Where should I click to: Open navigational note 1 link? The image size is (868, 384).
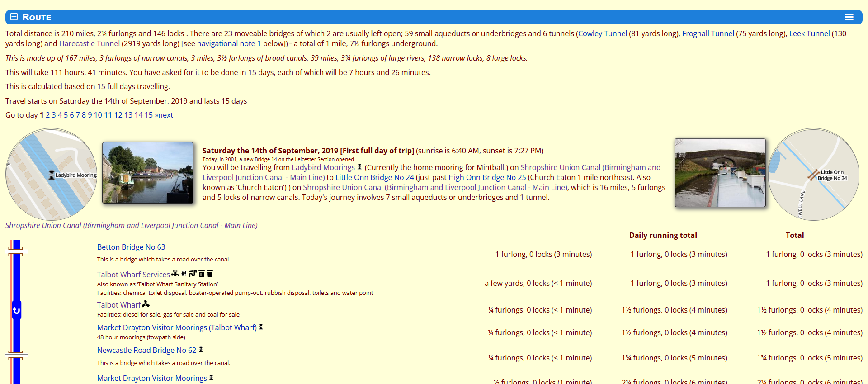(x=229, y=43)
